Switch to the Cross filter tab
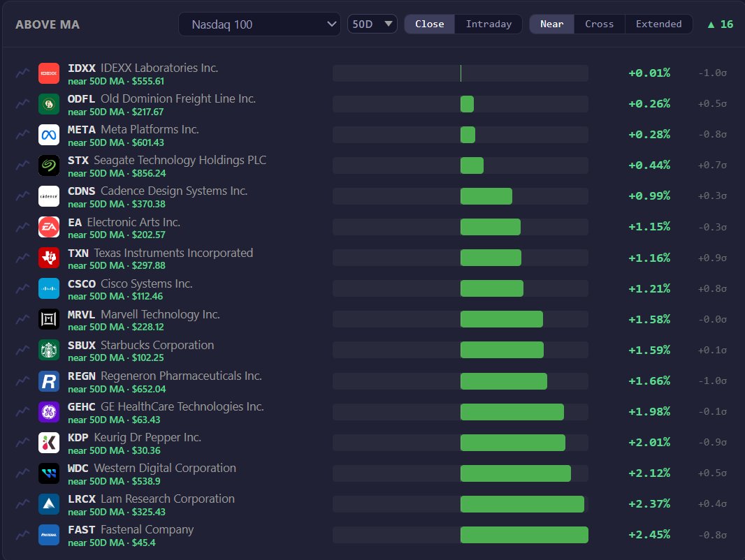Viewport: 745px width, 560px height. pos(599,24)
